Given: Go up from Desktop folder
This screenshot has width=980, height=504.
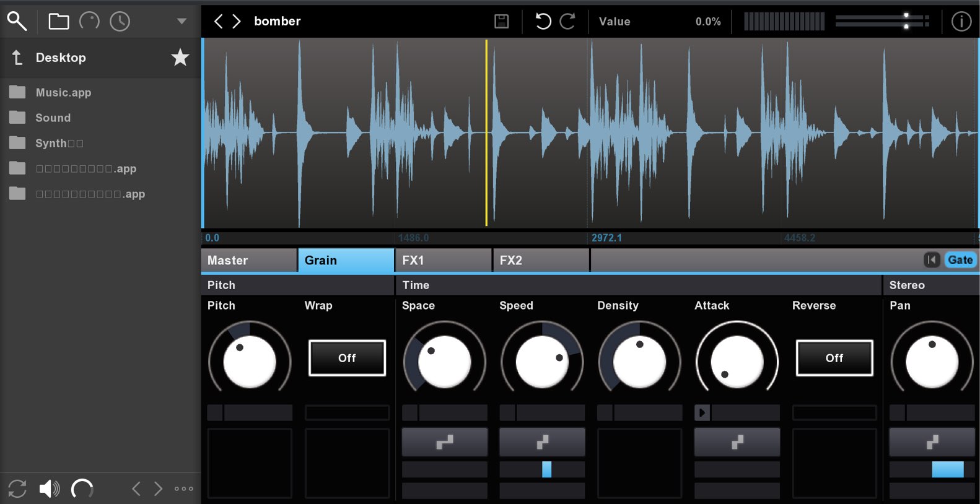Looking at the screenshot, I should tap(17, 58).
